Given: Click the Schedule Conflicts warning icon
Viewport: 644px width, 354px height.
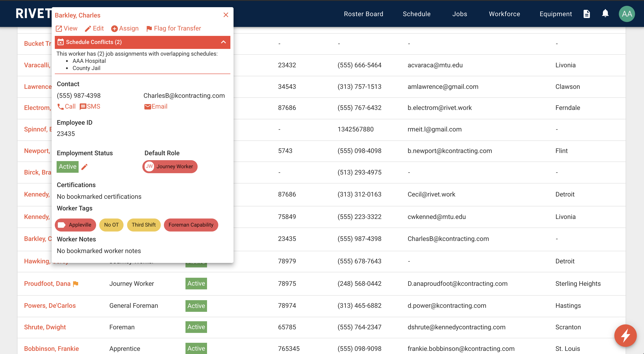Looking at the screenshot, I should pyautogui.click(x=60, y=42).
